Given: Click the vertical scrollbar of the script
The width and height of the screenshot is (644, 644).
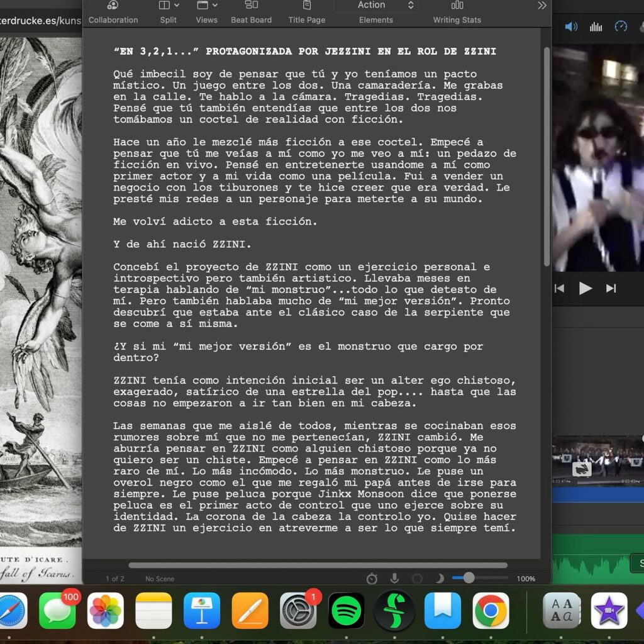Looking at the screenshot, I should coord(547,156).
